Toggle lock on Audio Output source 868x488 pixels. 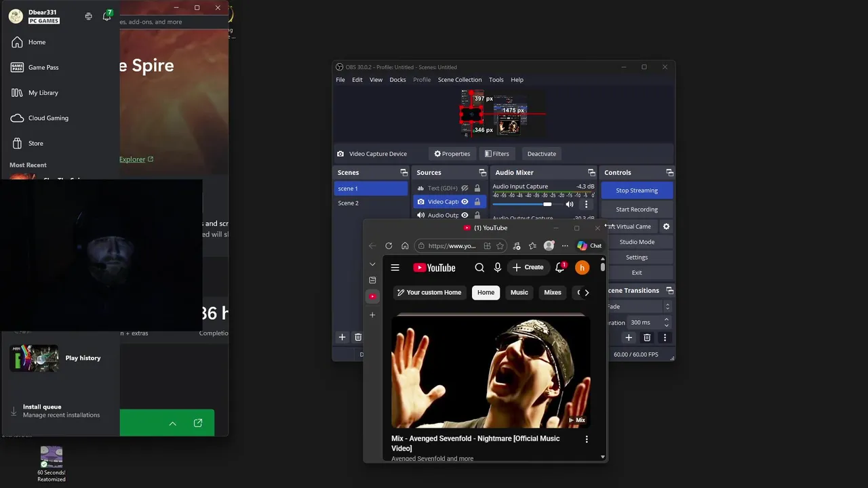(477, 215)
